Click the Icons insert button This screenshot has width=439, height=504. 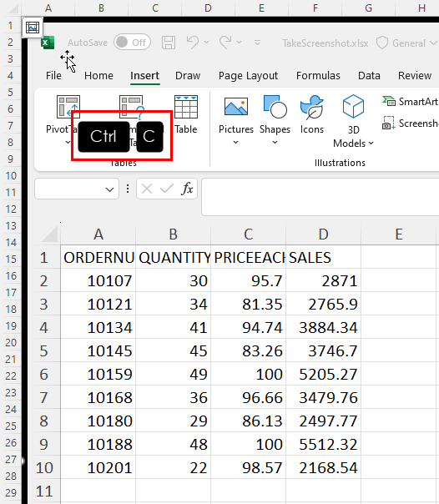311,108
